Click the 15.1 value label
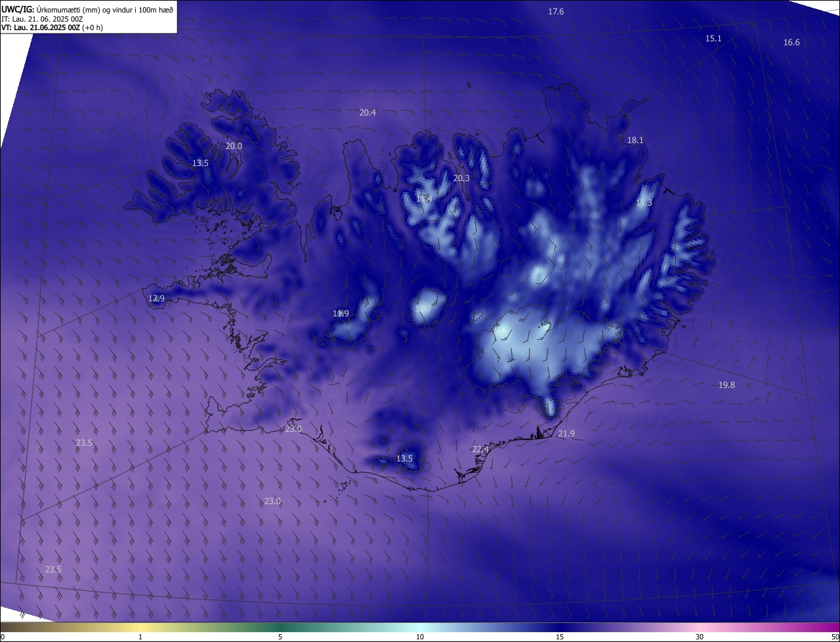This screenshot has width=840, height=642. [x=713, y=39]
